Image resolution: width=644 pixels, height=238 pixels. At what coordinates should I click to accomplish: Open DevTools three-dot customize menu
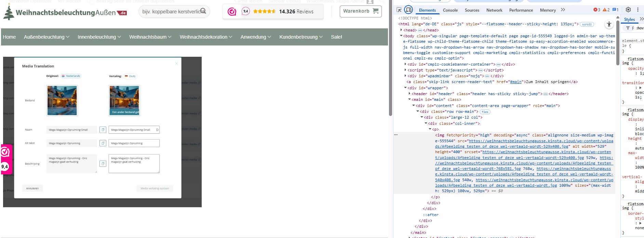pos(638,10)
